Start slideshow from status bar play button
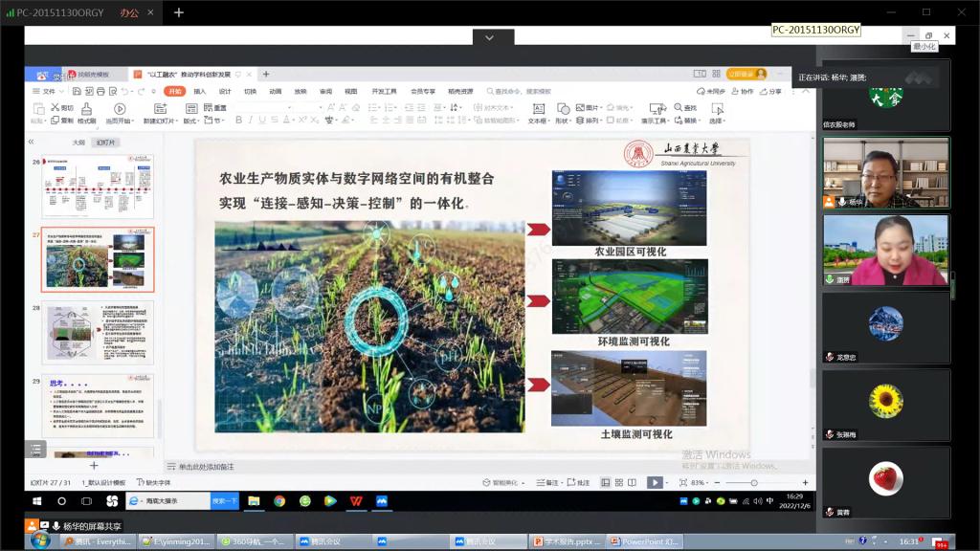The width and height of the screenshot is (980, 551). 655,482
